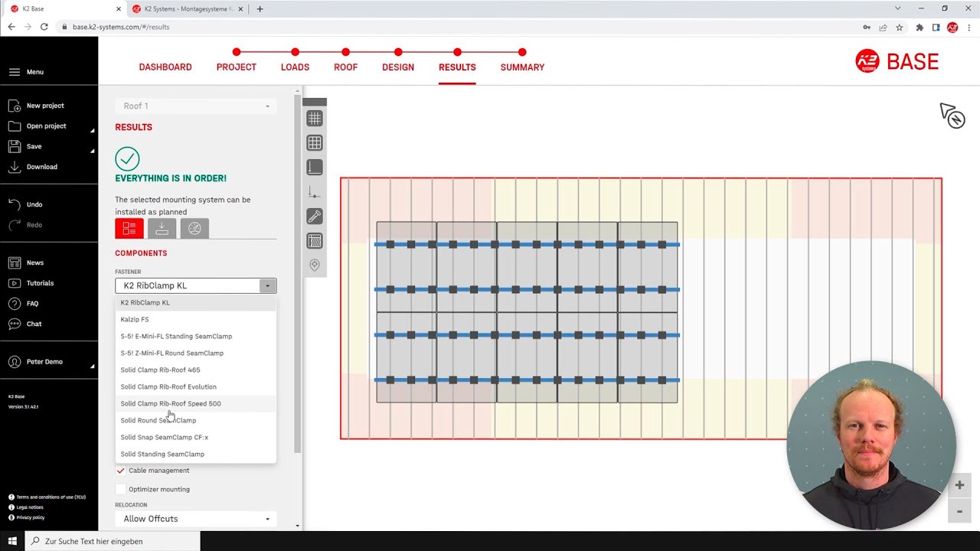Open a new browser tab
Screen dimensions: 980x551
(260, 9)
